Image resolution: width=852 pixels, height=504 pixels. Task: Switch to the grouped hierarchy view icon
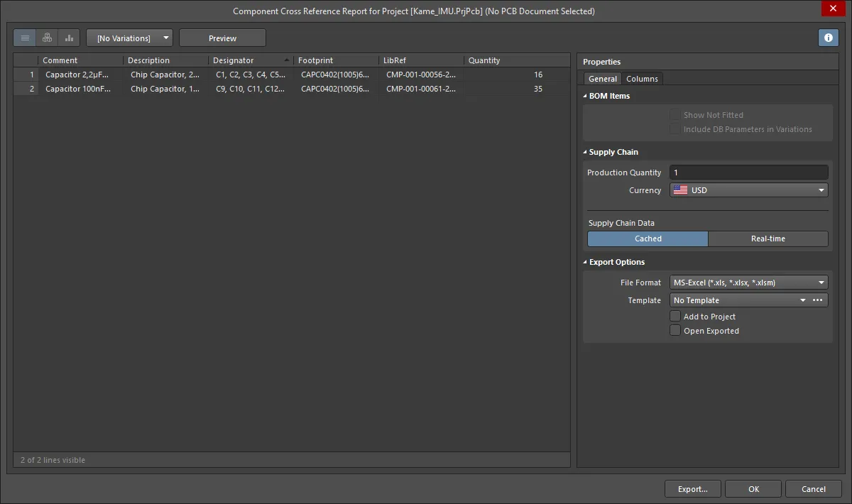coord(47,38)
